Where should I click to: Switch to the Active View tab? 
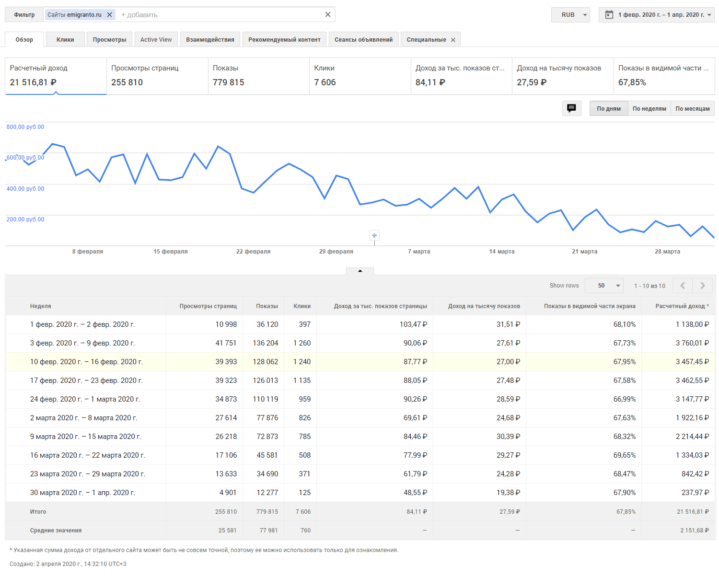(x=156, y=40)
